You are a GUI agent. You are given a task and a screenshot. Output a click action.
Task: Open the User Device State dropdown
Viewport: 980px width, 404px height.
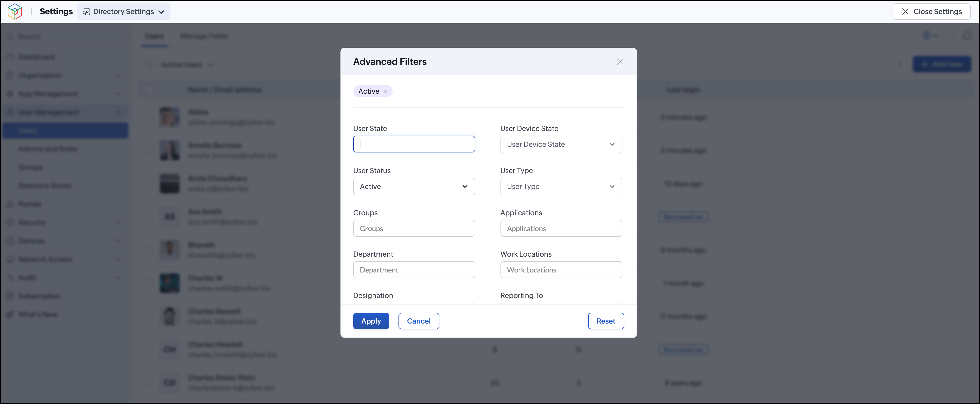[561, 145]
